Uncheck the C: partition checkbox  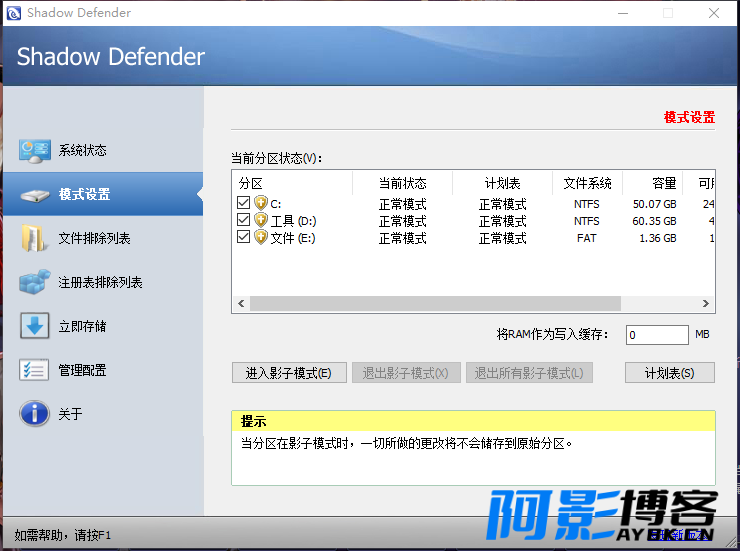coord(243,203)
